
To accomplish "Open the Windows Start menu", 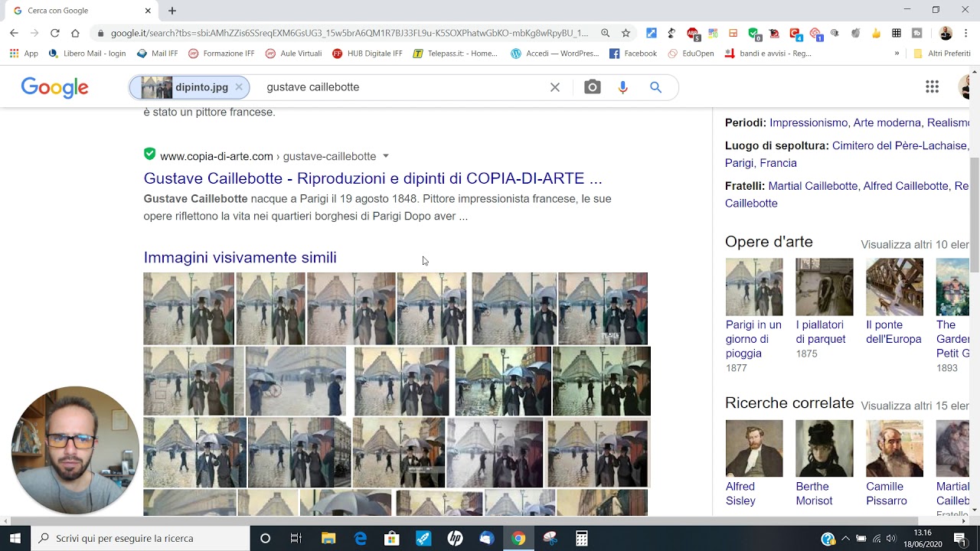I will tap(15, 538).
